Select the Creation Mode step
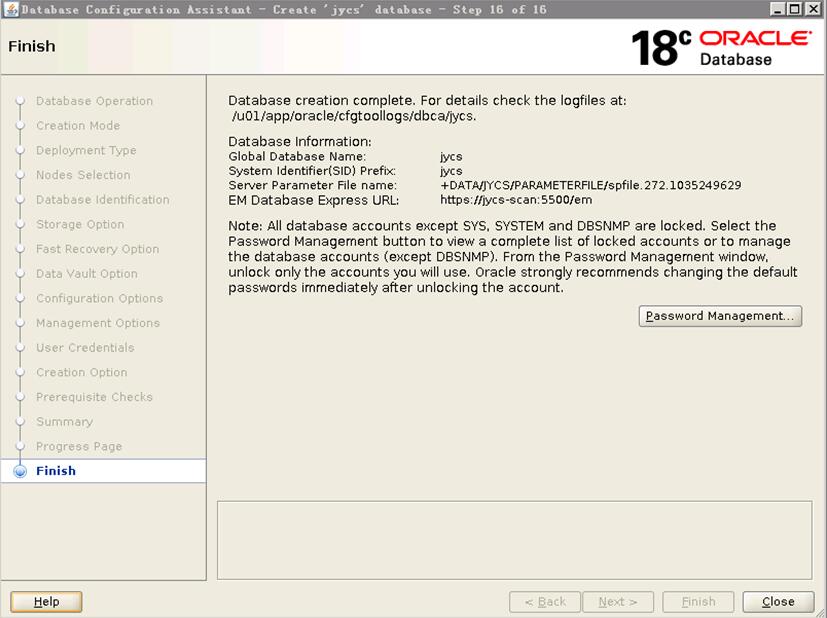This screenshot has height=618, width=827. pyautogui.click(x=78, y=125)
